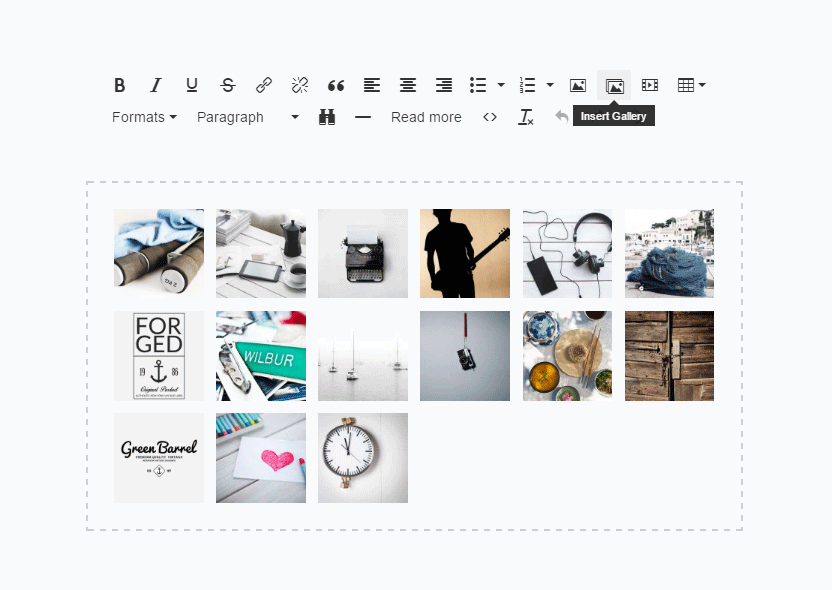Clear formatting with the Tx icon
832x590 pixels.
pyautogui.click(x=526, y=117)
